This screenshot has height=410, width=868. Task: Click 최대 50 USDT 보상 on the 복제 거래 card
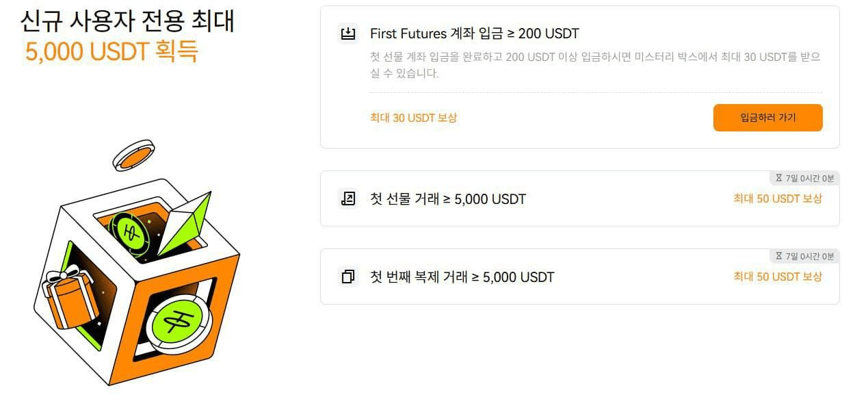[x=777, y=277]
